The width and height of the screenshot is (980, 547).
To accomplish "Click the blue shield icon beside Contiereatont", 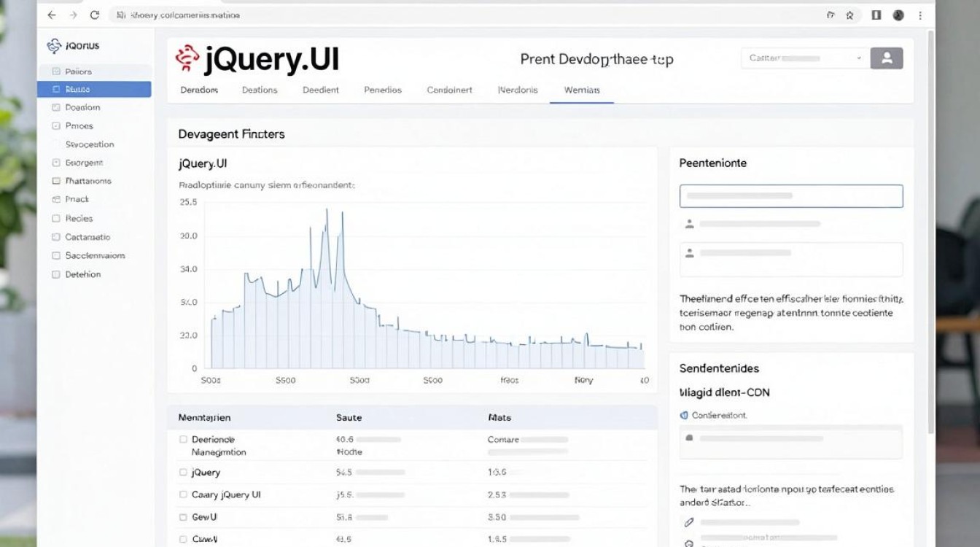I will click(684, 415).
